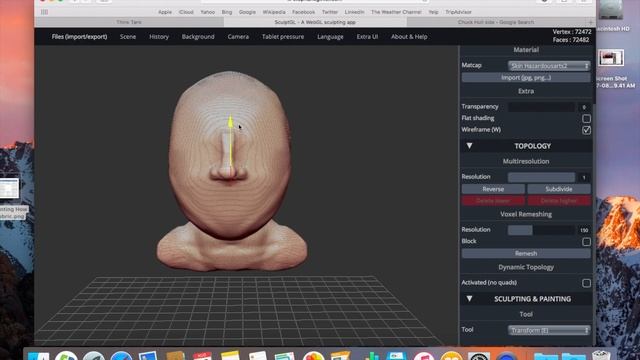
Task: Adjust the Transparency slider
Action: pyautogui.click(x=541, y=107)
